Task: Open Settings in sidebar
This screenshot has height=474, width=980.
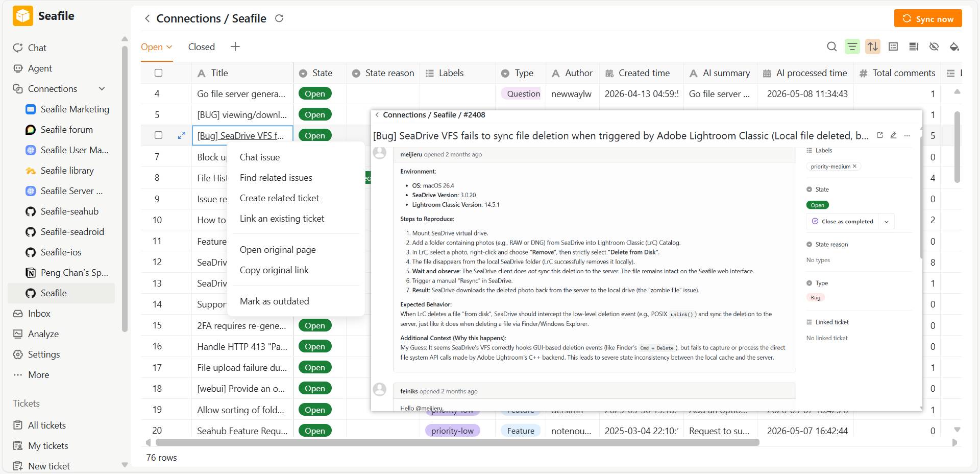Action: click(x=43, y=354)
